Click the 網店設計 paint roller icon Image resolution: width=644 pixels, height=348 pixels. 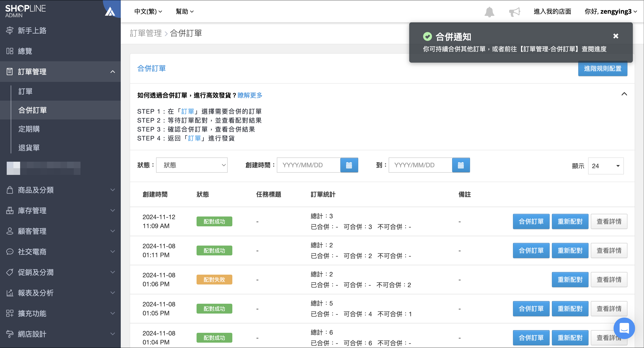pyautogui.click(x=10, y=334)
